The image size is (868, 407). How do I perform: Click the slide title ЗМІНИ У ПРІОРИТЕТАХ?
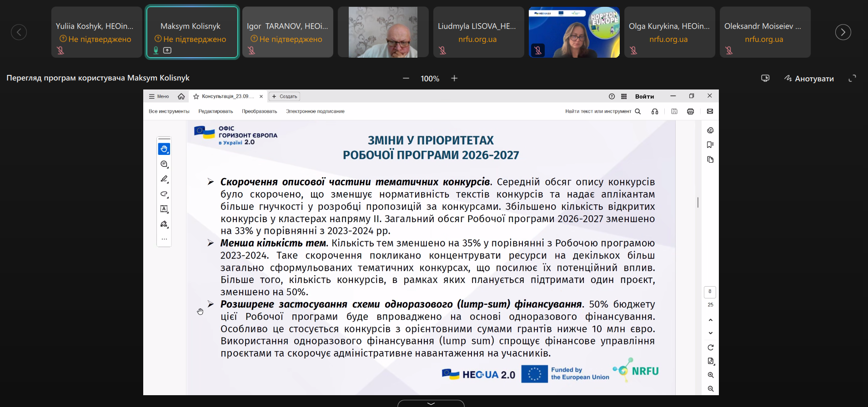tap(431, 140)
